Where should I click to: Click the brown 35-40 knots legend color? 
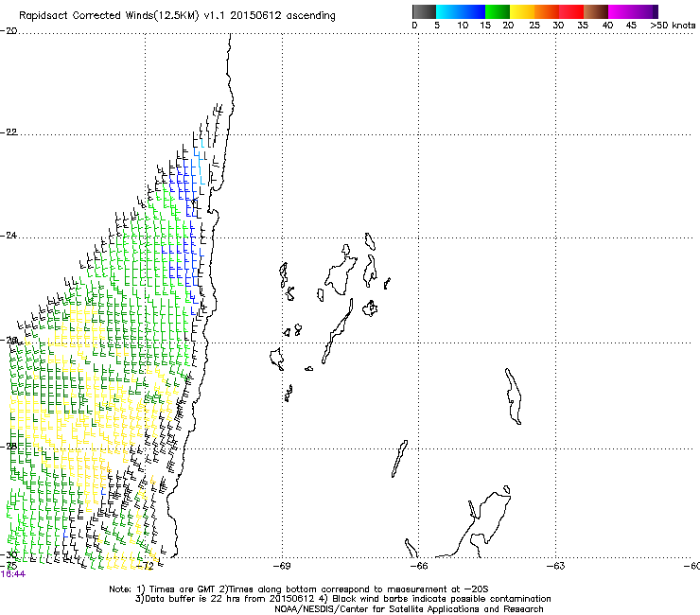tap(596, 11)
